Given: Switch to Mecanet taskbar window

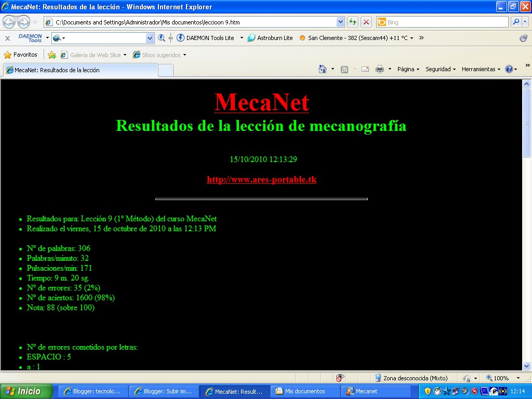Looking at the screenshot, I should 375,391.
